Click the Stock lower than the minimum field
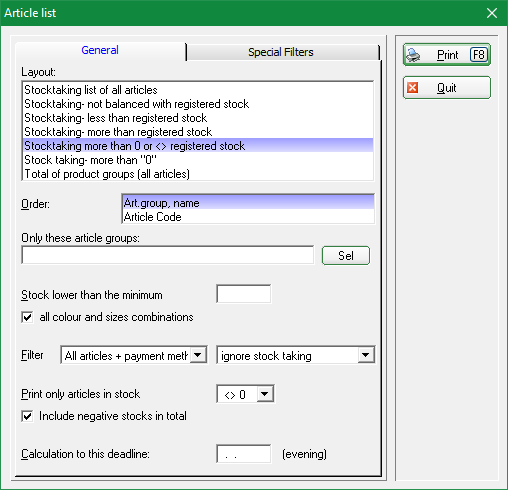The image size is (508, 490). tap(244, 294)
